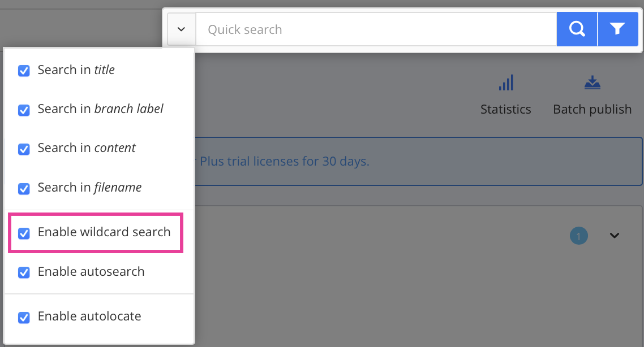Click the magnifying glass search icon

577,29
